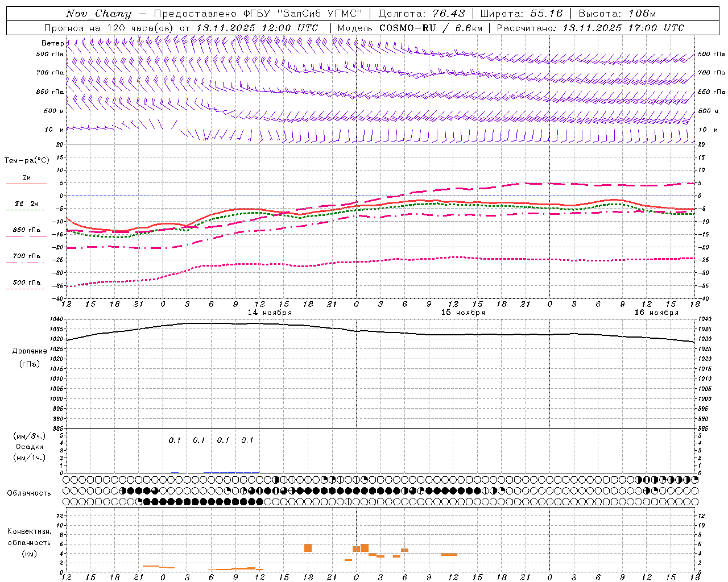
Task: Click the 16 ноября date label
Action: [656, 313]
